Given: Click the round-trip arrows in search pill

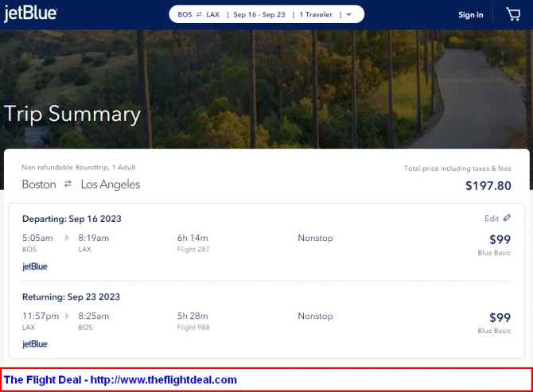Looking at the screenshot, I should click(199, 14).
